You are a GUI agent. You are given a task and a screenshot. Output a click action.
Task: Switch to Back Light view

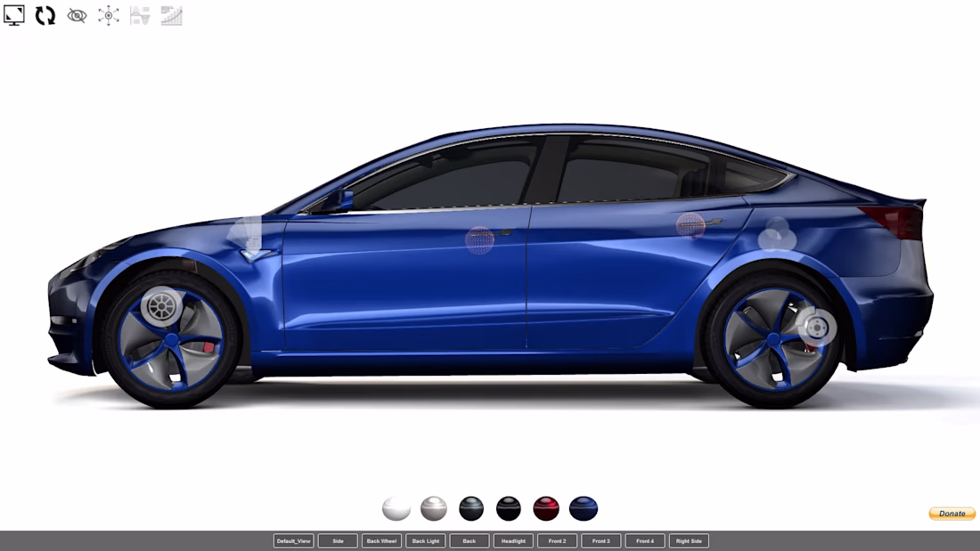[426, 541]
